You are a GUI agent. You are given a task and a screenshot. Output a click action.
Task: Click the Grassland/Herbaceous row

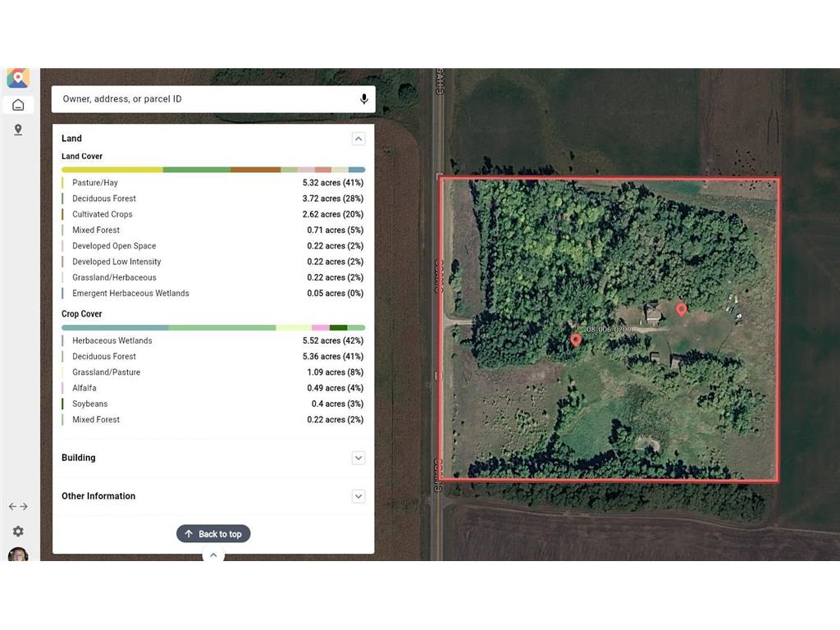point(212,277)
